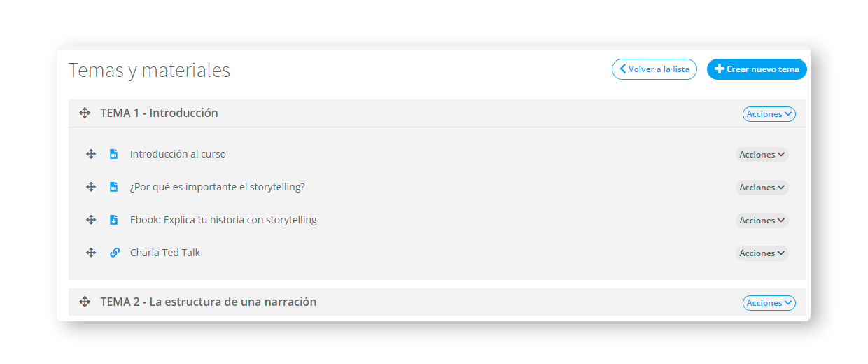Open Acciones dropdown for TEMA 1 - Introducción
This screenshot has width=868, height=364.
pyautogui.click(x=769, y=114)
